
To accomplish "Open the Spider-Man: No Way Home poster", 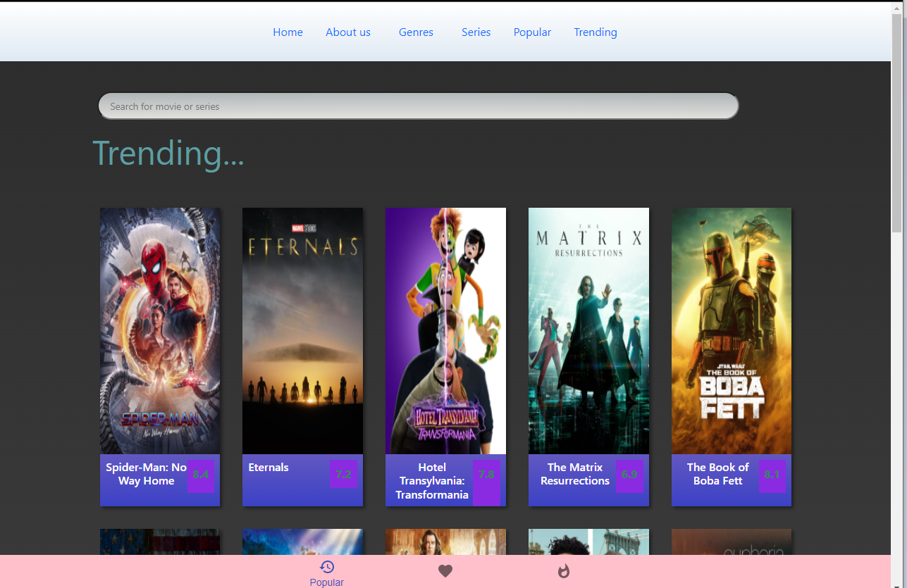I will [x=160, y=331].
